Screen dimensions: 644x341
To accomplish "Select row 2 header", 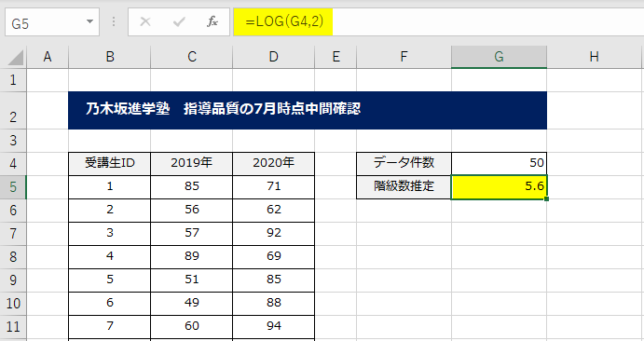I will pos(13,111).
